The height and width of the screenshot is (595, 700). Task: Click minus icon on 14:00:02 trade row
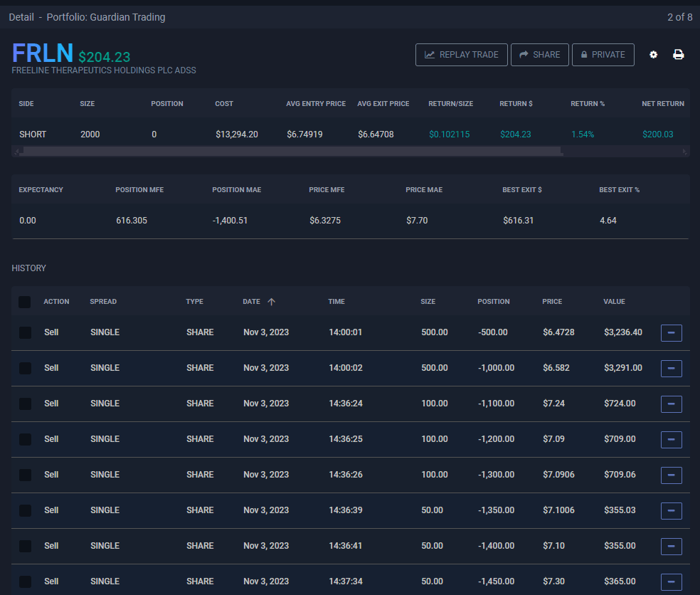[x=671, y=368]
